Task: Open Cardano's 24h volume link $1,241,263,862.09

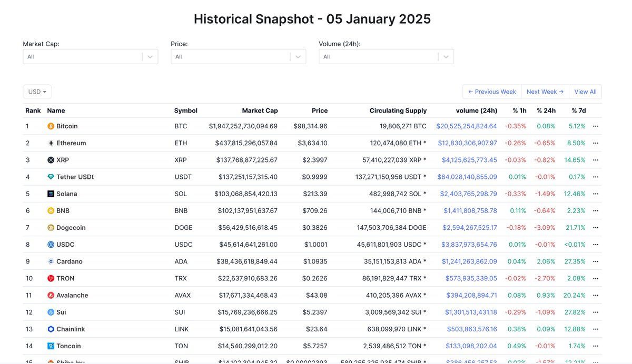Action: (x=469, y=261)
